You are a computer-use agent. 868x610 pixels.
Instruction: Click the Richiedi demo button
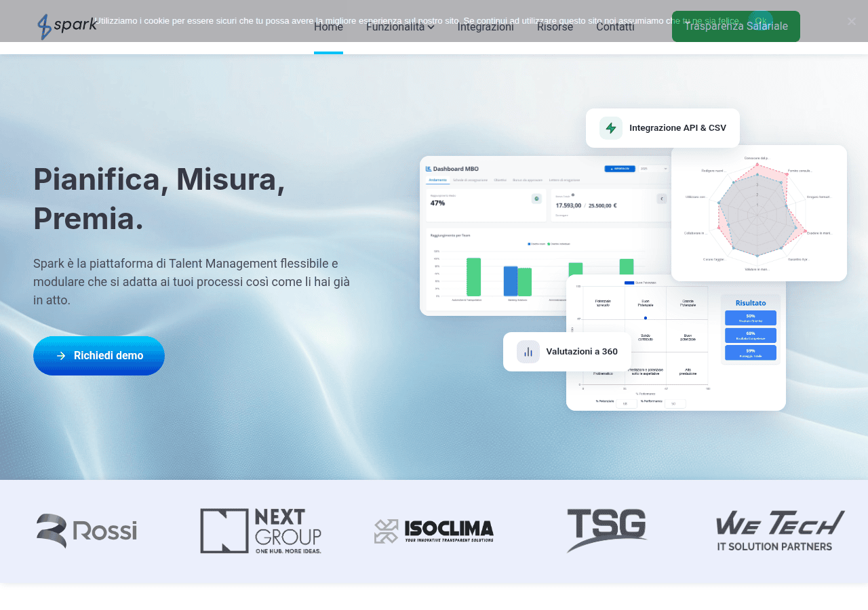coord(99,356)
